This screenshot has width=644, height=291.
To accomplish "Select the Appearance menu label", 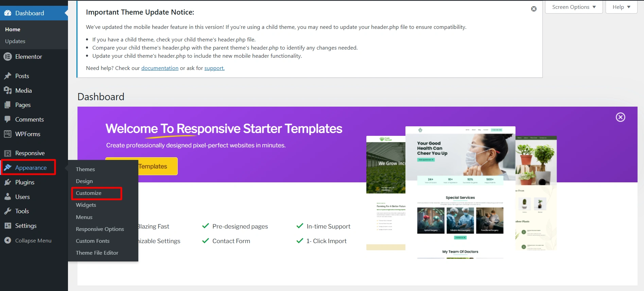I will click(31, 168).
